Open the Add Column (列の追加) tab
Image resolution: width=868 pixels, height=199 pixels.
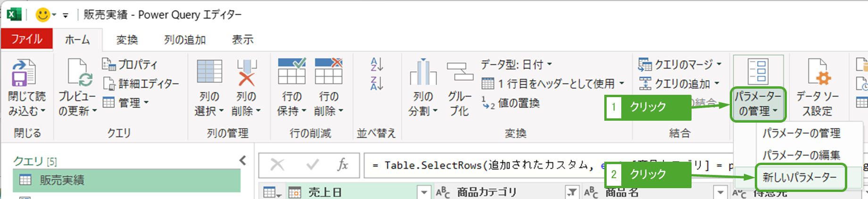[x=185, y=40]
